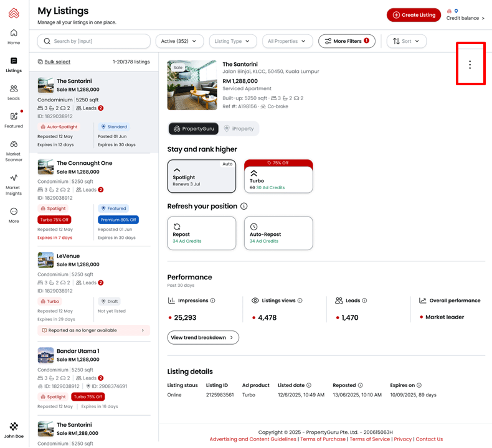
Task: Expand the Sort dropdown
Action: [x=406, y=41]
